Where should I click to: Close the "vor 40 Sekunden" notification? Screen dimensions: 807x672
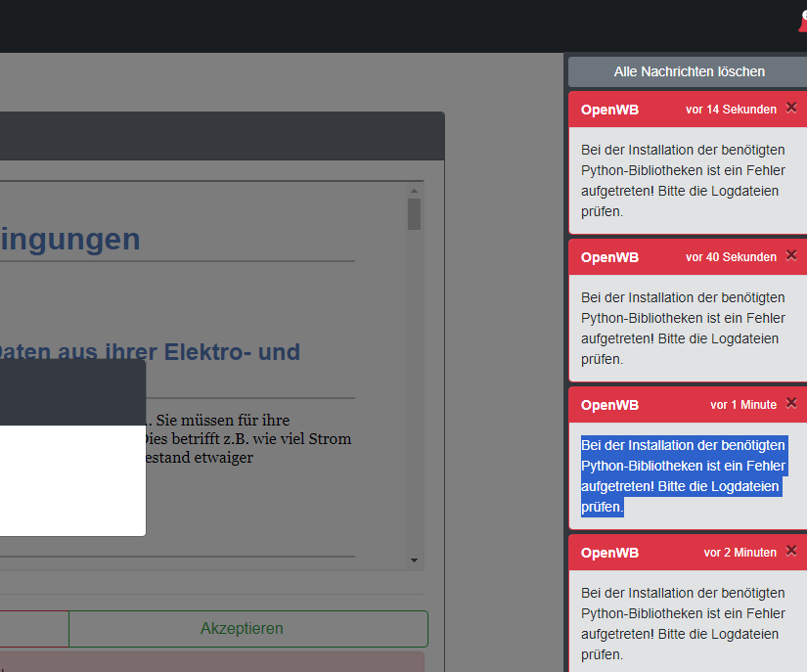(791, 255)
